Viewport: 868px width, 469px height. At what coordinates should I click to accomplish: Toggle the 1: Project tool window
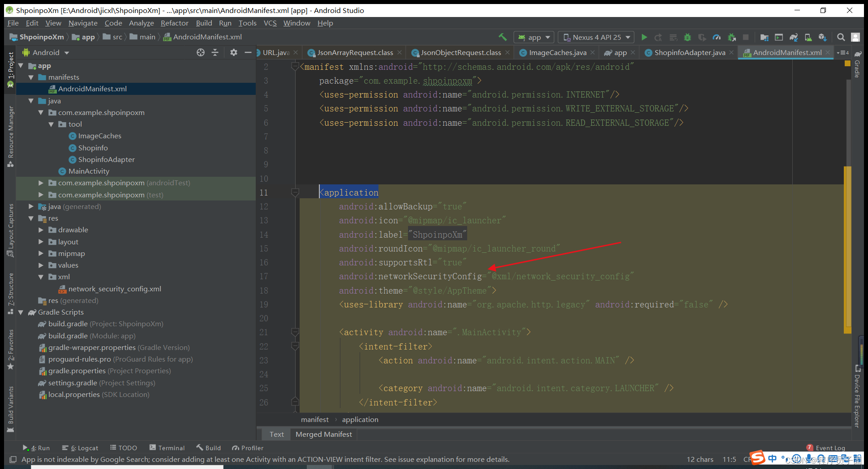(11, 69)
